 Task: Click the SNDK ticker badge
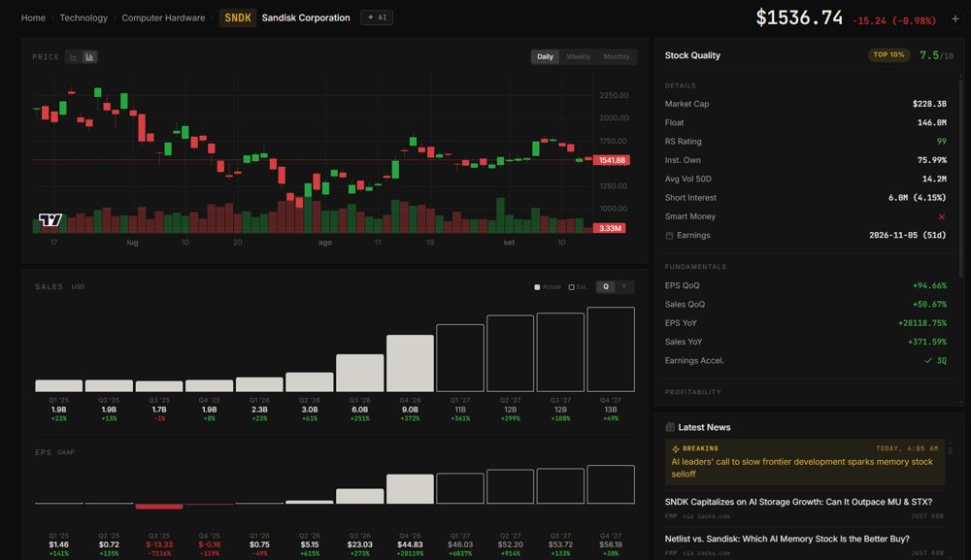point(238,17)
